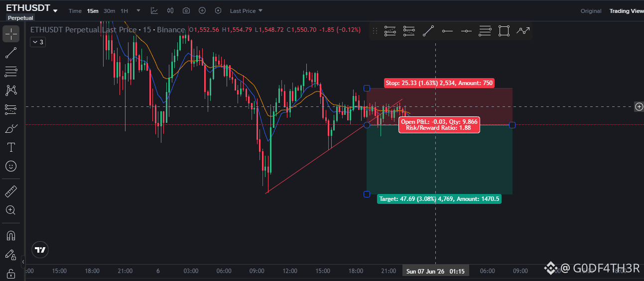The height and width of the screenshot is (281, 644).
Task: Switch to the Original chart tab
Action: pyautogui.click(x=591, y=11)
